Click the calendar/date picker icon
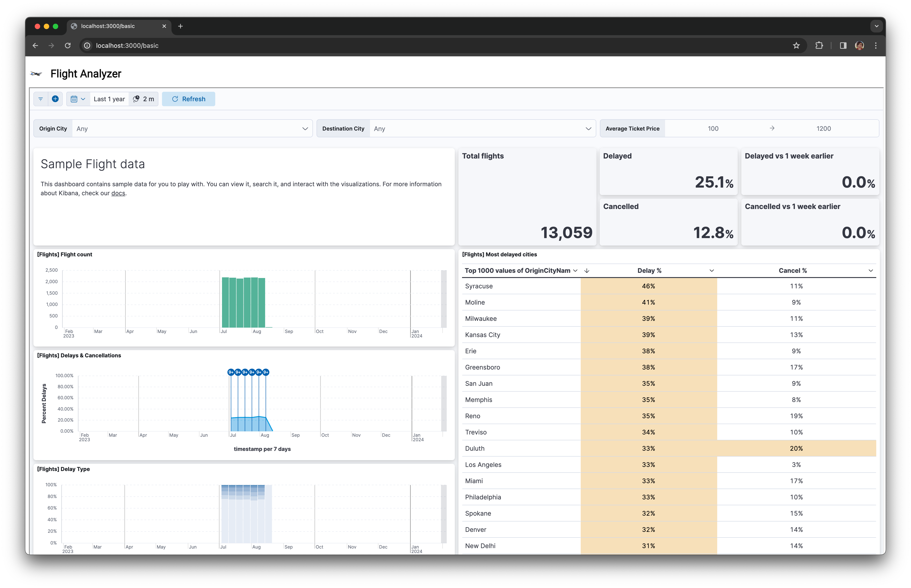This screenshot has height=588, width=911. pos(75,99)
